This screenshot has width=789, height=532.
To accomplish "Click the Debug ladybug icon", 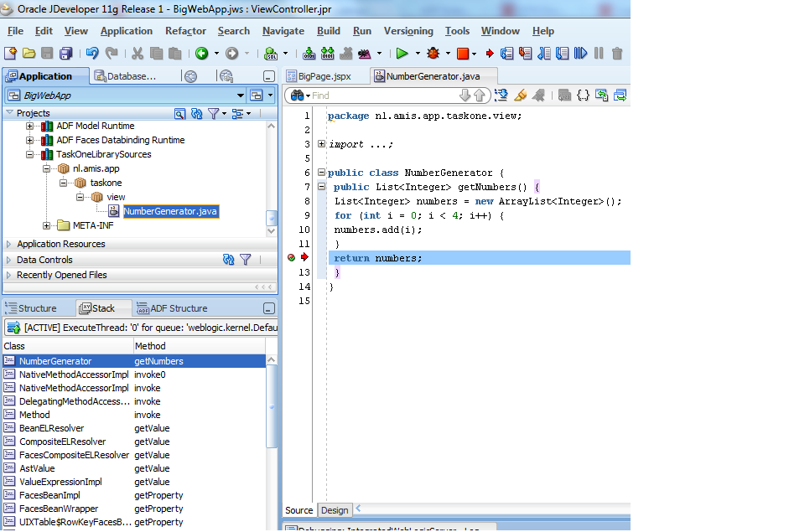I will (x=433, y=54).
